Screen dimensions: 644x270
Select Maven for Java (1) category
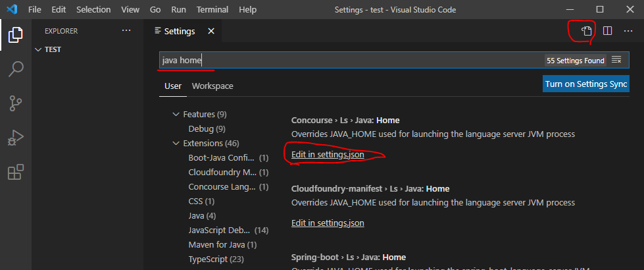[x=222, y=245]
